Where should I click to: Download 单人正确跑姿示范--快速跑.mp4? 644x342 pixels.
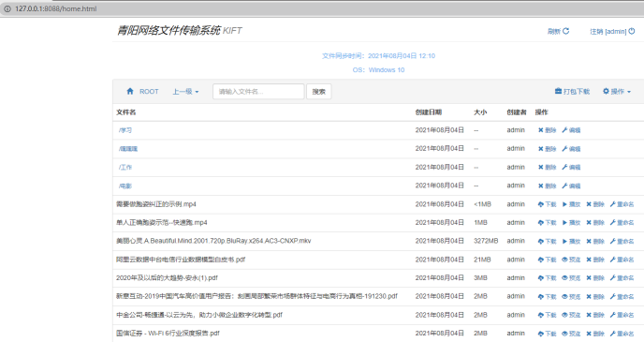pos(547,223)
